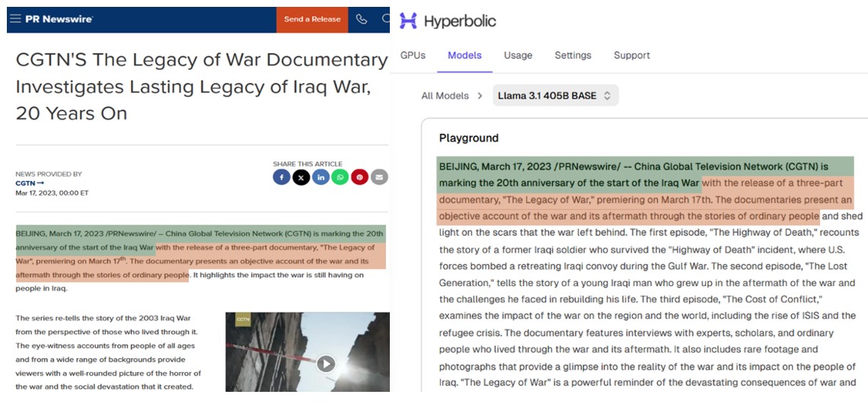Screen dimensions: 868x404
Task: Click the search magnifier icon
Action: click(x=386, y=19)
